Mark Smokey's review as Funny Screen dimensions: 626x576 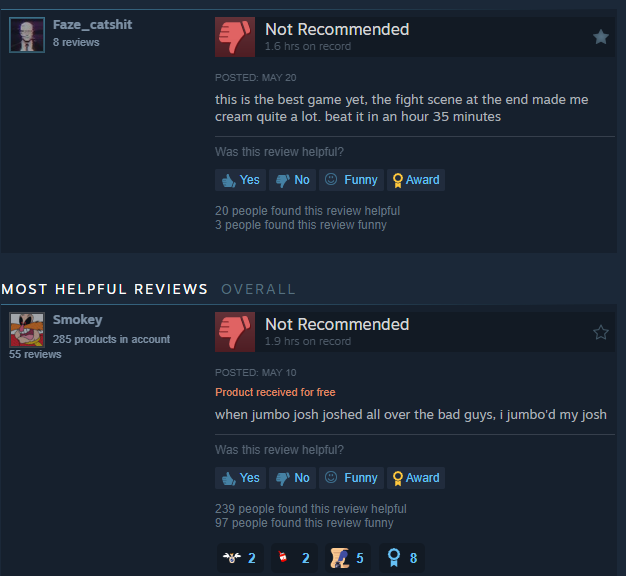(x=351, y=478)
